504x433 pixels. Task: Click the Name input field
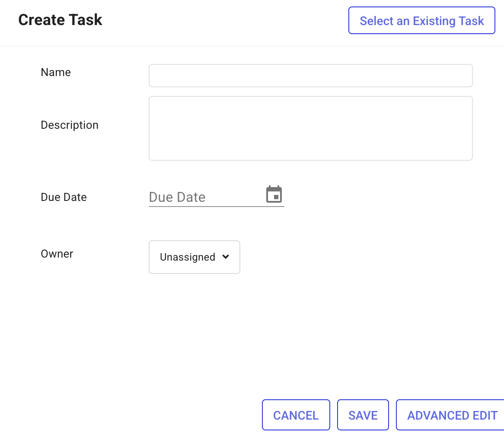pos(310,76)
